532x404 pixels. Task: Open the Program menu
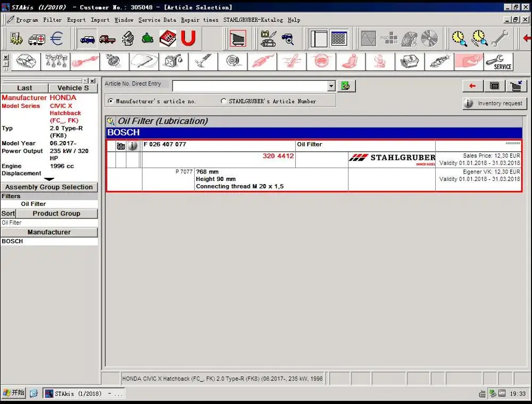27,20
